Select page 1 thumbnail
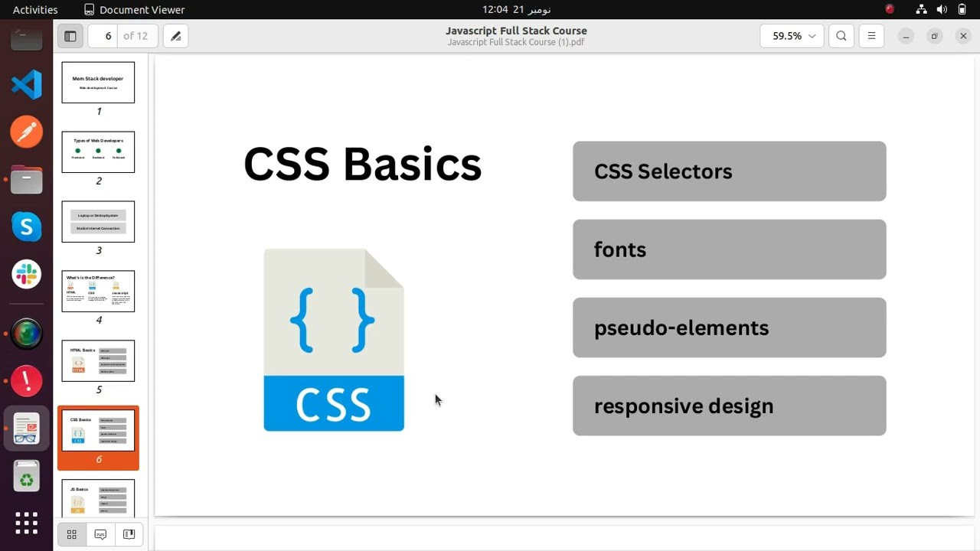 [x=98, y=83]
